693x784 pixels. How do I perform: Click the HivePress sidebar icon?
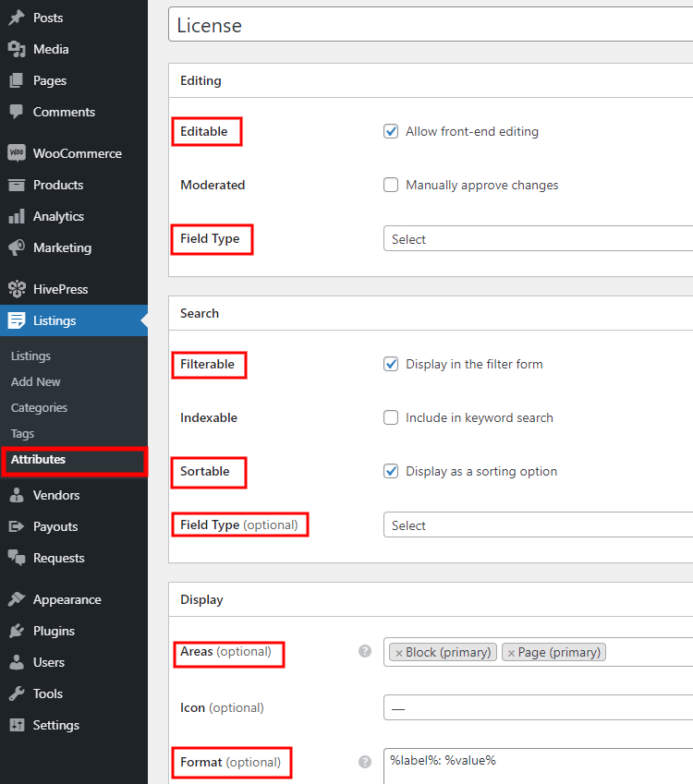tap(16, 289)
